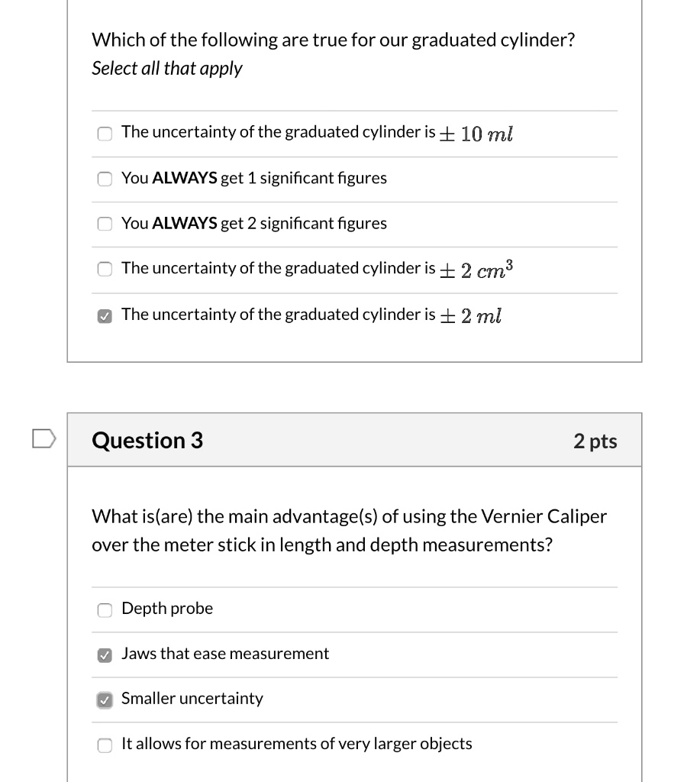Click the checkbox next to 'Jaws that ease measurement'
Viewport: 700px width, 782px height.
[x=105, y=654]
